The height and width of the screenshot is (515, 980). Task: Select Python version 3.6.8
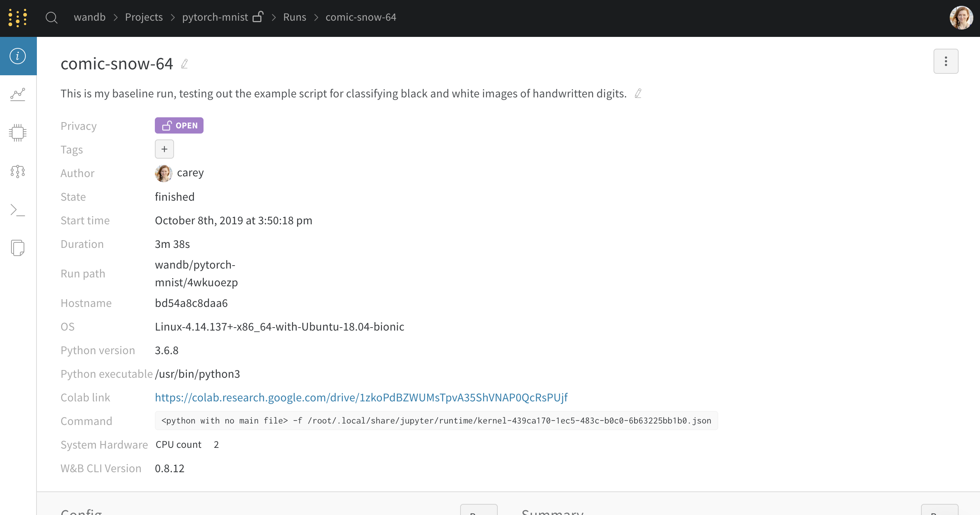pos(167,350)
